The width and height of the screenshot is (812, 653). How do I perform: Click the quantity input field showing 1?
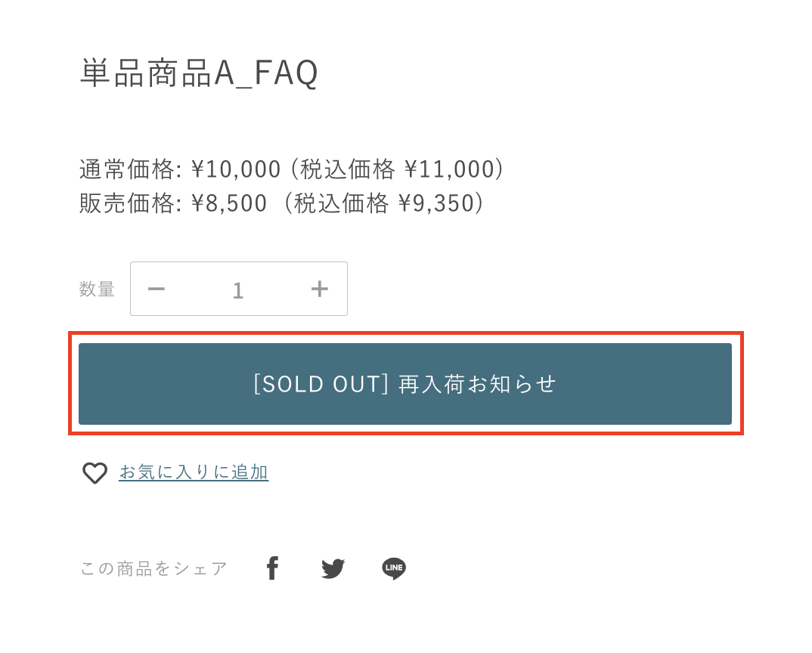click(238, 289)
